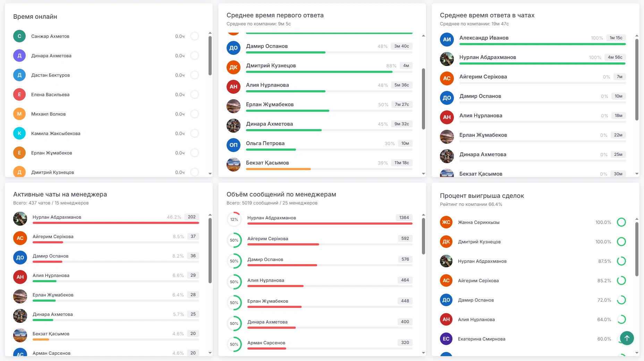Click the 11м 18с time badge
Viewport: 644px width, 361px height.
click(401, 163)
